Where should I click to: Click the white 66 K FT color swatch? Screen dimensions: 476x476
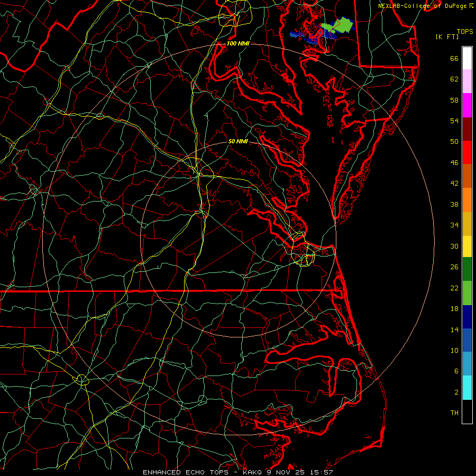coord(467,58)
